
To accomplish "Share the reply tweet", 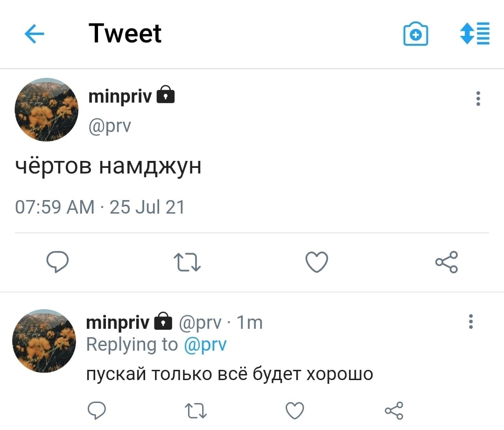I will point(393,411).
